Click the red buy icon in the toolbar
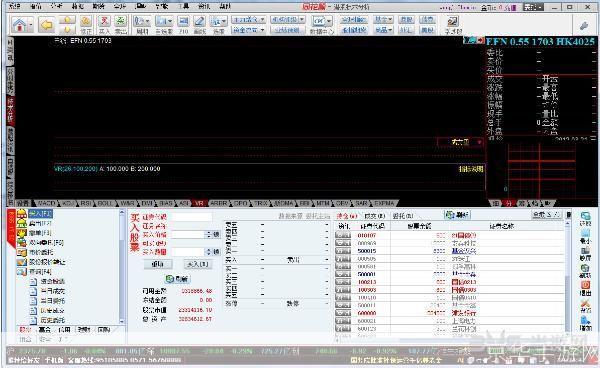This screenshot has width=600, height=368. point(104,21)
